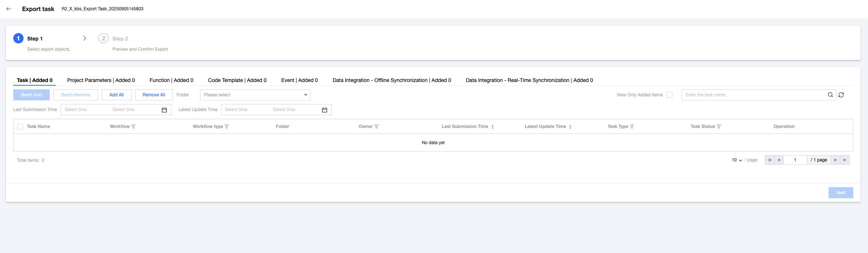The width and height of the screenshot is (868, 253).
Task: Open the Code Template tab
Action: [x=237, y=80]
